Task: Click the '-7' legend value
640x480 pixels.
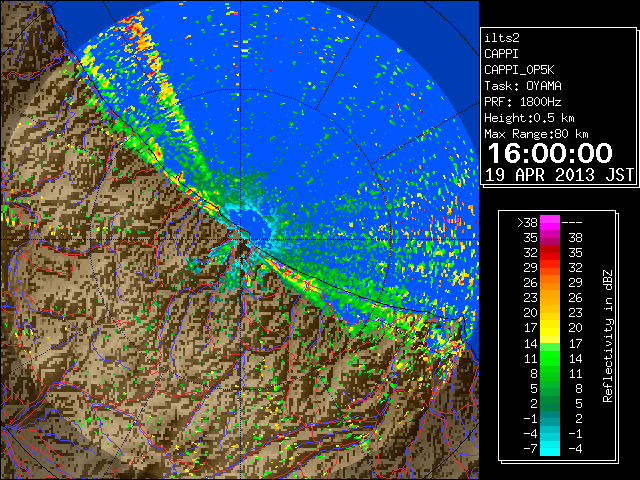Action: coord(531,449)
